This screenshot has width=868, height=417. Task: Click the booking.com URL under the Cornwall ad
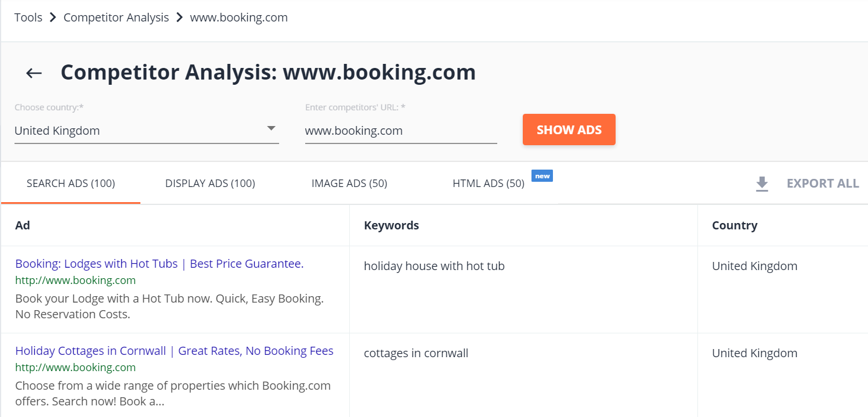[x=75, y=368]
